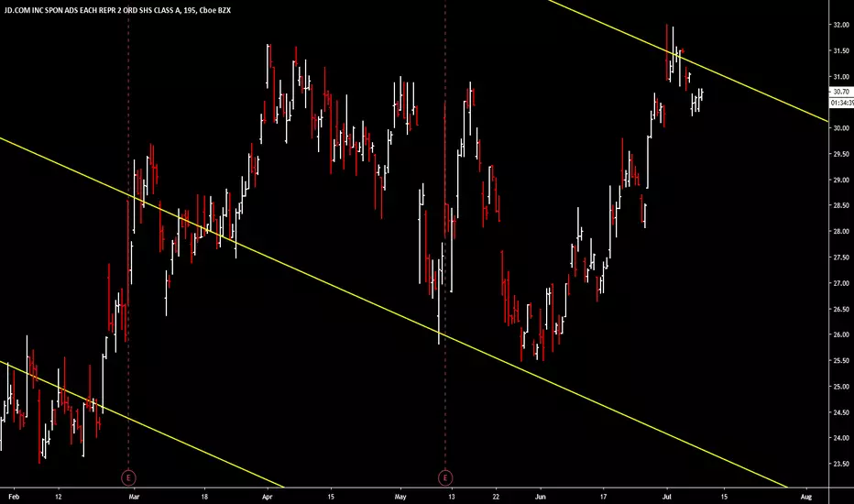Click the countdown timer label under the price

(x=842, y=103)
